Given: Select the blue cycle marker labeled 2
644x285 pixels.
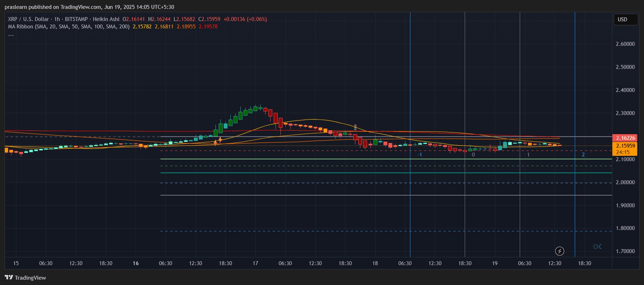Looking at the screenshot, I should point(583,155).
